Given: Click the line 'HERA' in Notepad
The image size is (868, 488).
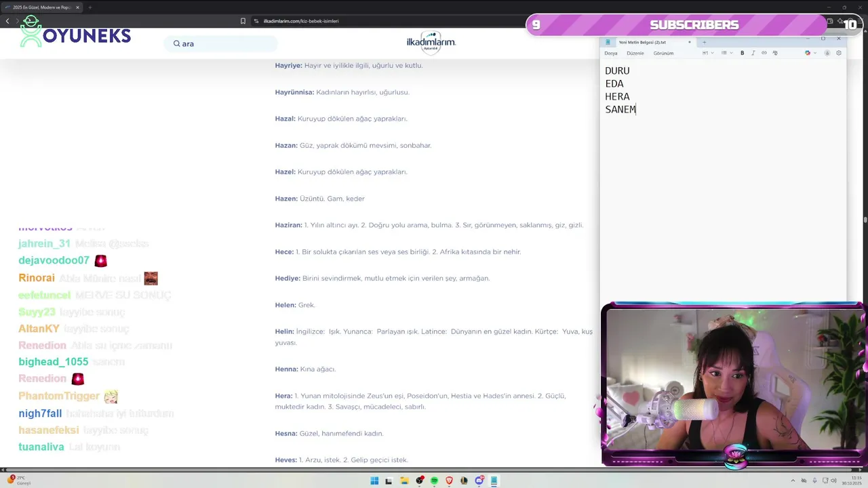Looking at the screenshot, I should pyautogui.click(x=617, y=96).
